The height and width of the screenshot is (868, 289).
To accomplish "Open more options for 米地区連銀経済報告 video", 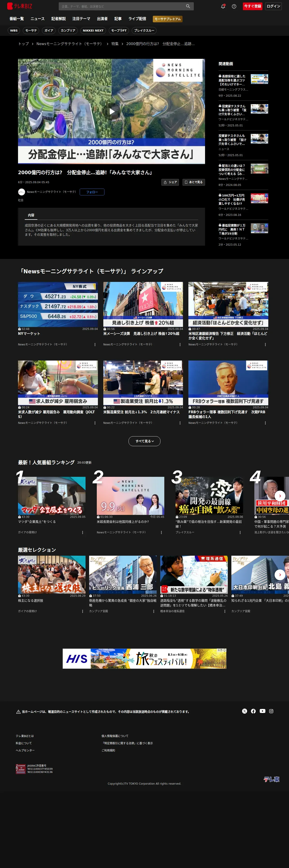I will [x=265, y=344].
